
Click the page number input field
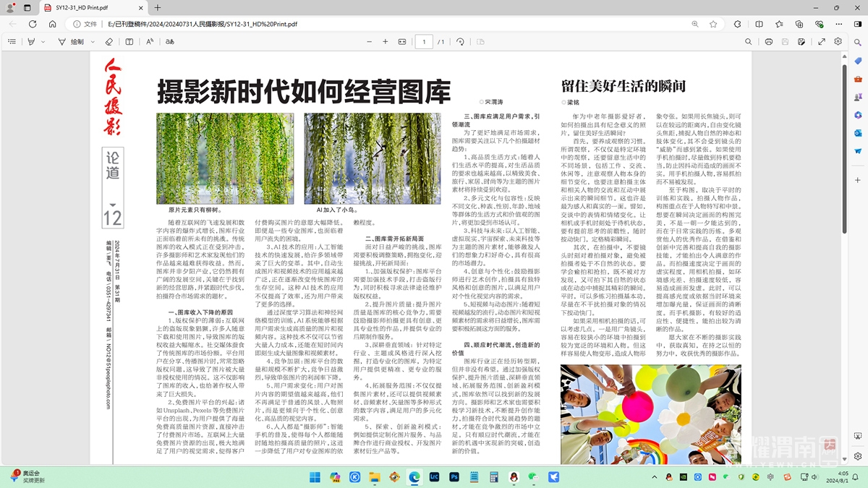coord(423,42)
